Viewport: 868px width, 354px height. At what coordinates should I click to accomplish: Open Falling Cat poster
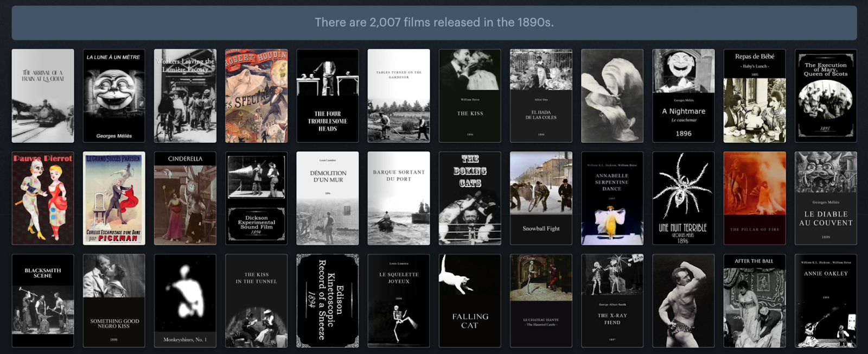[470, 301]
